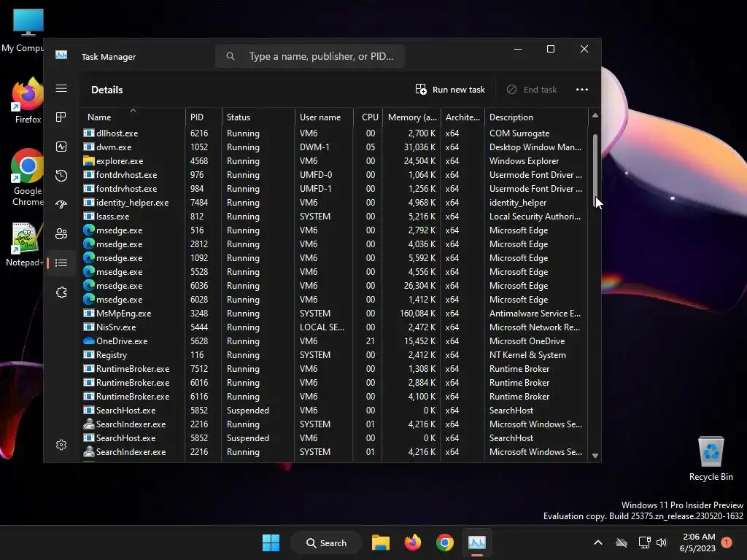Select the Firefox desktop shortcut
This screenshot has width=747, height=560.
(x=28, y=101)
